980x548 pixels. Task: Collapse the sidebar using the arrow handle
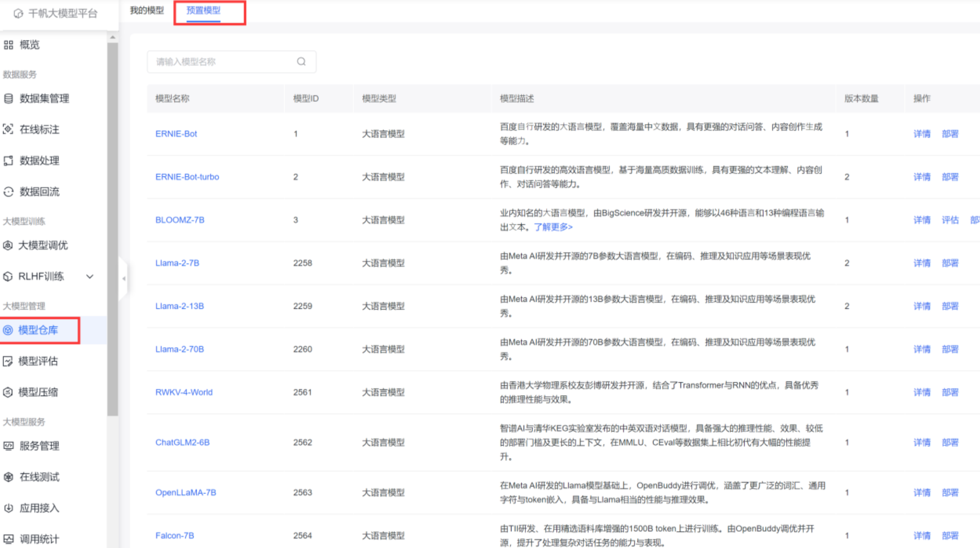(x=123, y=278)
